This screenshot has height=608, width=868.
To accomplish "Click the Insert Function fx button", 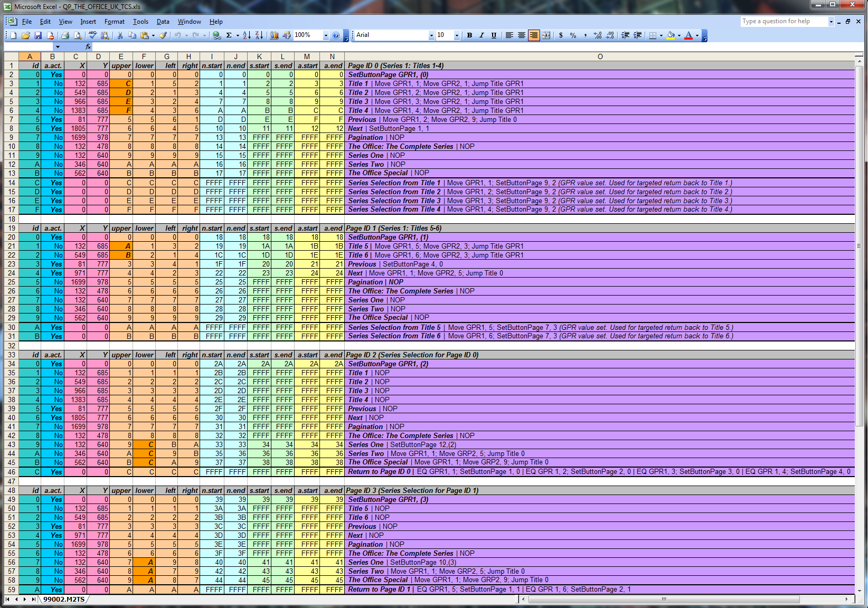I will coord(88,47).
